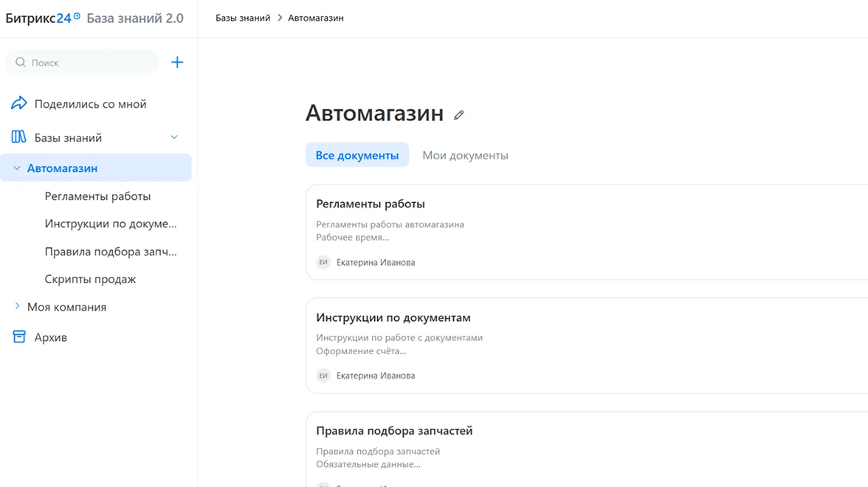Collapse the Автомагазин tree chevron
Viewport: 868px width, 487px height.
[x=16, y=167]
